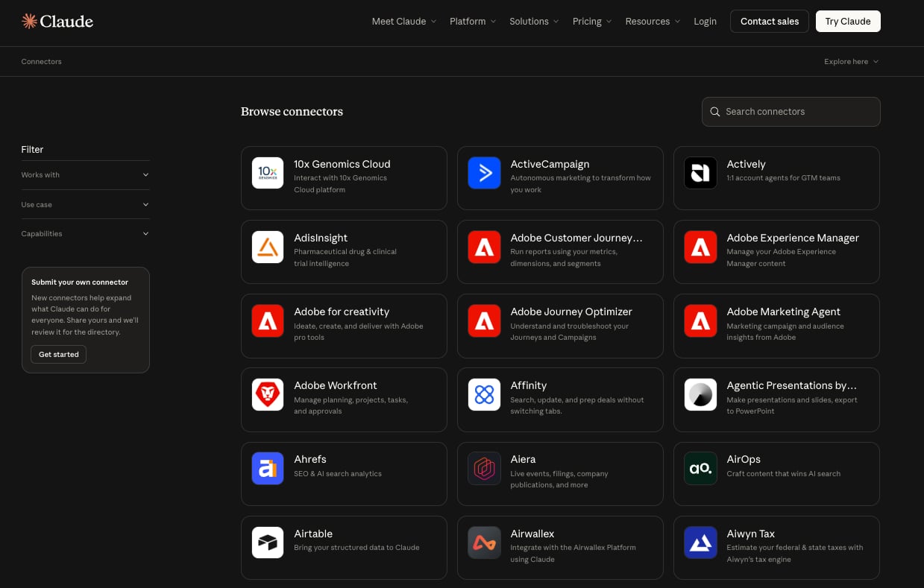Click the Actively connector icon
This screenshot has height=588, width=924.
(700, 173)
